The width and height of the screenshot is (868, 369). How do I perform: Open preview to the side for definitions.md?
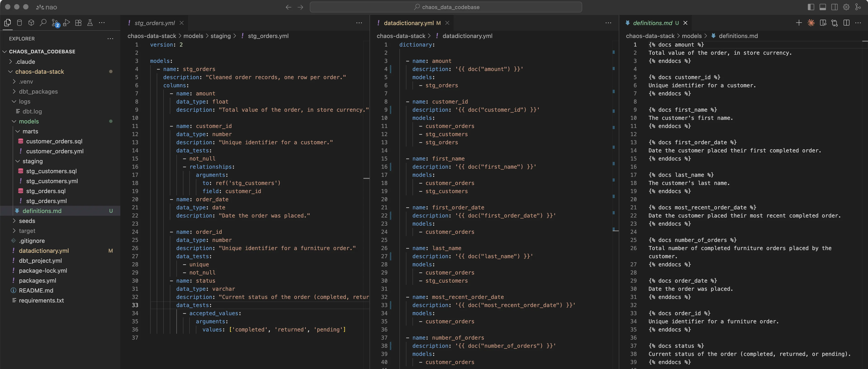coord(823,23)
